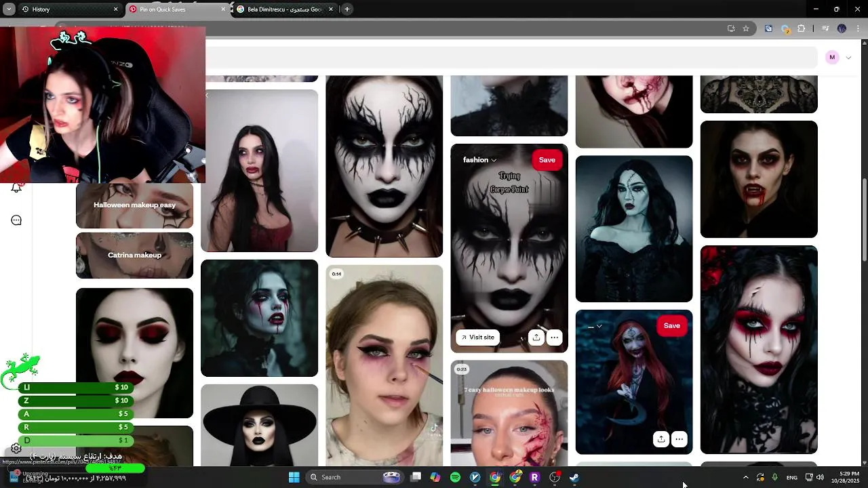
Task: Open the Extensions puzzle menu
Action: coord(802,28)
